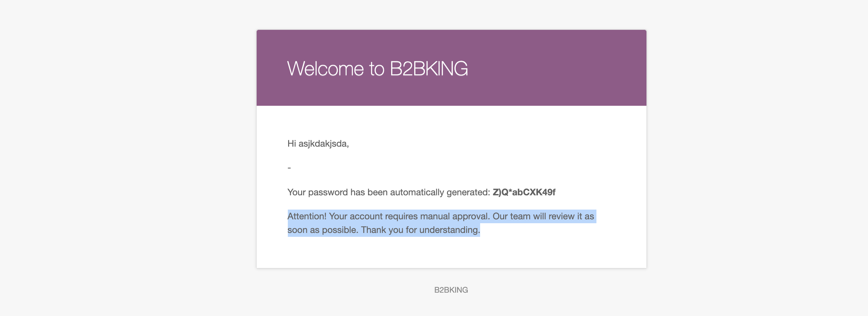Click 'B2BKING' in the purple header title
Screen dimensions: 868x316
click(428, 69)
